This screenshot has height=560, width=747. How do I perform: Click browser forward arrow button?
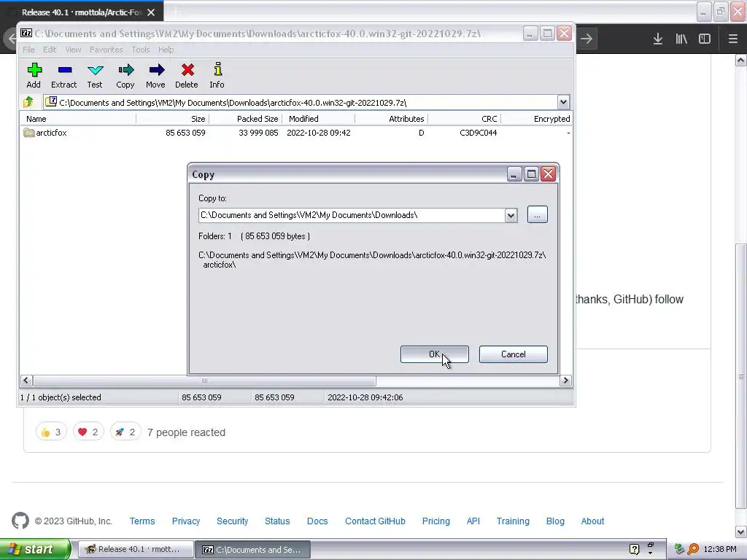coord(587,39)
